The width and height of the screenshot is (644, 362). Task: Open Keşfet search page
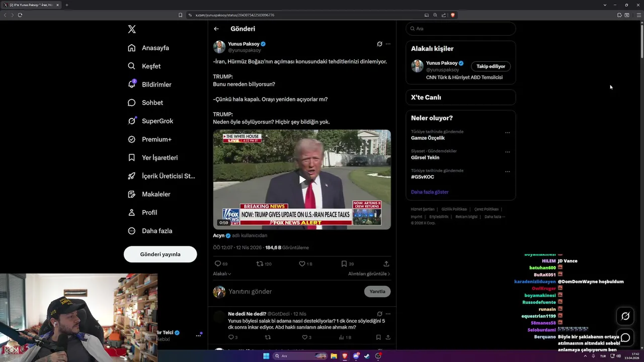[144, 66]
